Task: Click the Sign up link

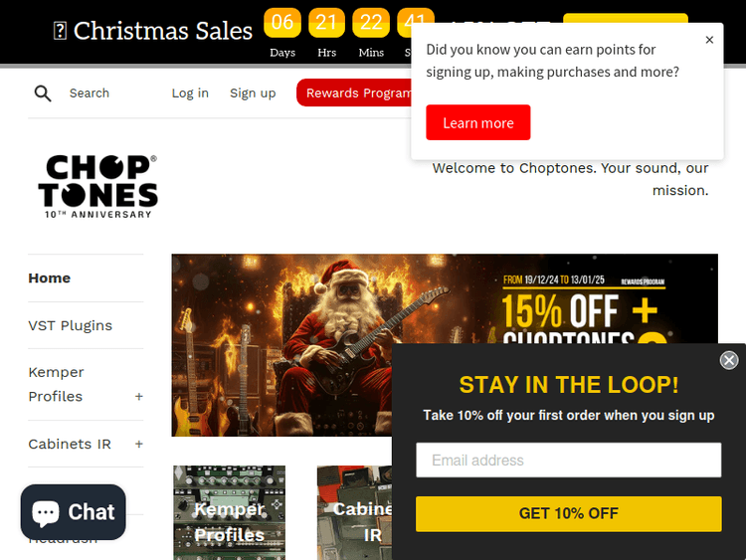Action: pyautogui.click(x=253, y=93)
